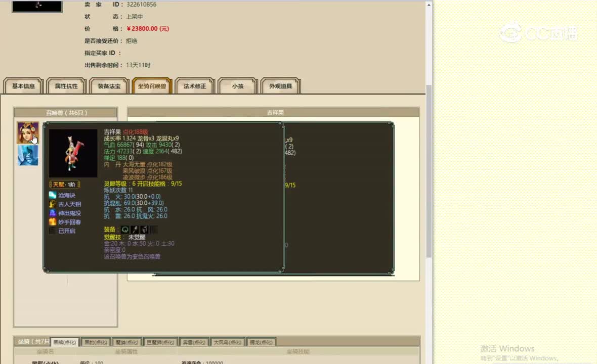Screen dimensions: 597x364
Task: Select the blue summon pet avatar
Action: coord(28,155)
